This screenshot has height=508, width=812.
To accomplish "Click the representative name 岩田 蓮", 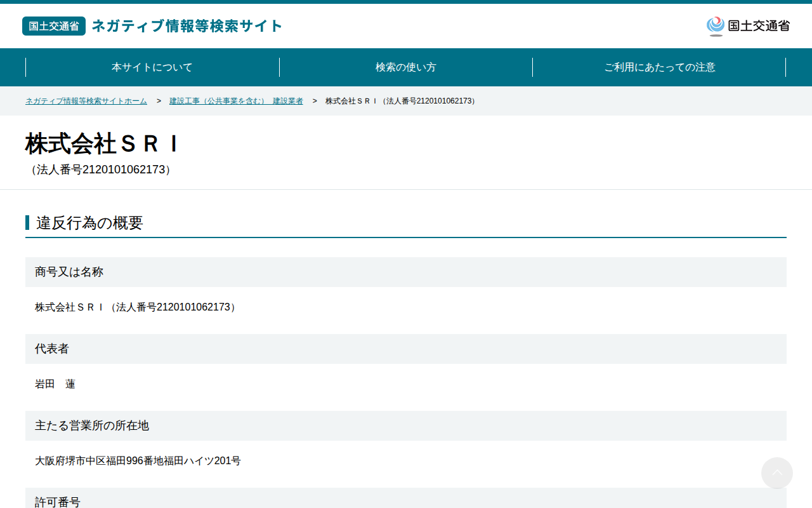I will click(x=55, y=384).
